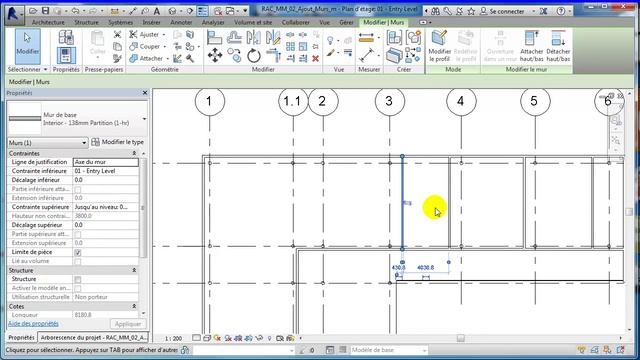The image size is (640, 360).
Task: Select the Mirror pick axis tool
Action: point(253,38)
